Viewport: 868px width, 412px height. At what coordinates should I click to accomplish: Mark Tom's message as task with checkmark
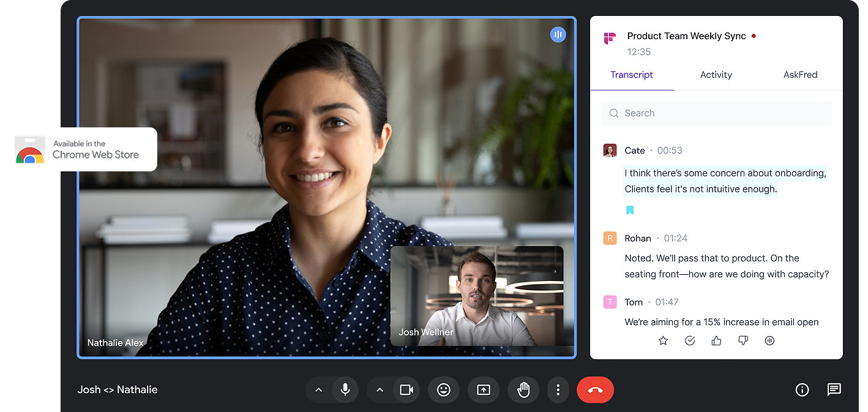[690, 340]
